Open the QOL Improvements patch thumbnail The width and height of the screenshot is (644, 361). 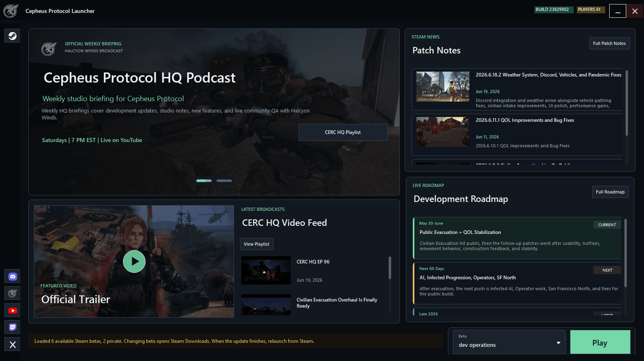[x=443, y=132]
